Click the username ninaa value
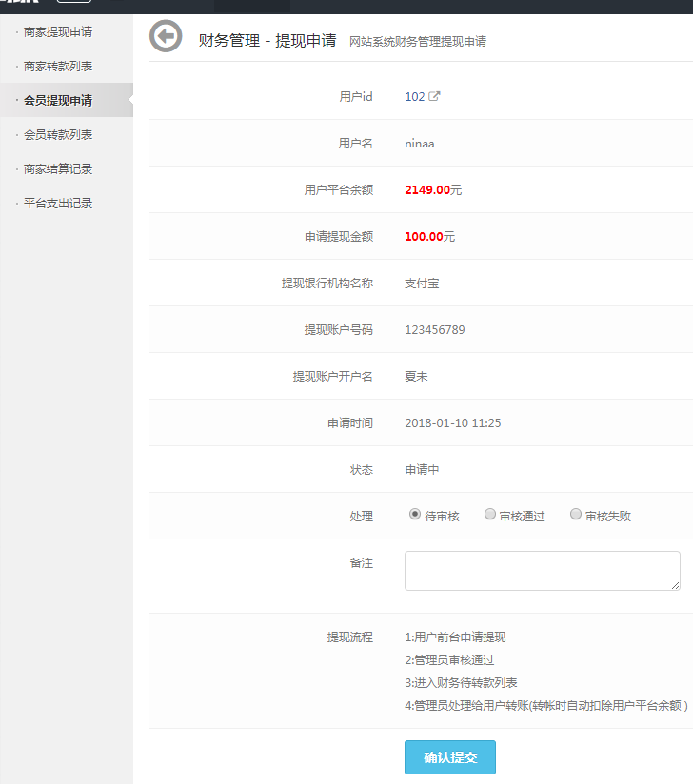 tap(419, 144)
